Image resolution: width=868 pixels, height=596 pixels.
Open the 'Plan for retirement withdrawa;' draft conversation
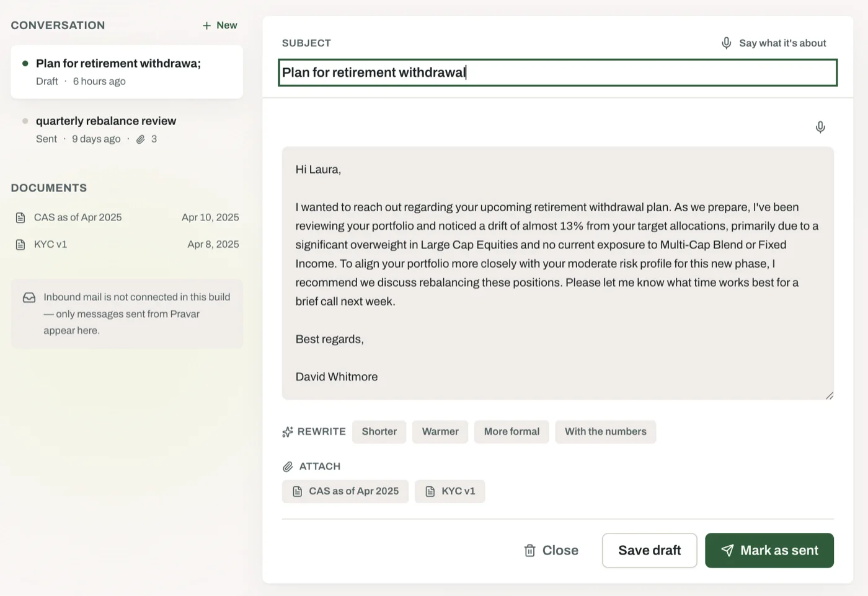click(126, 72)
